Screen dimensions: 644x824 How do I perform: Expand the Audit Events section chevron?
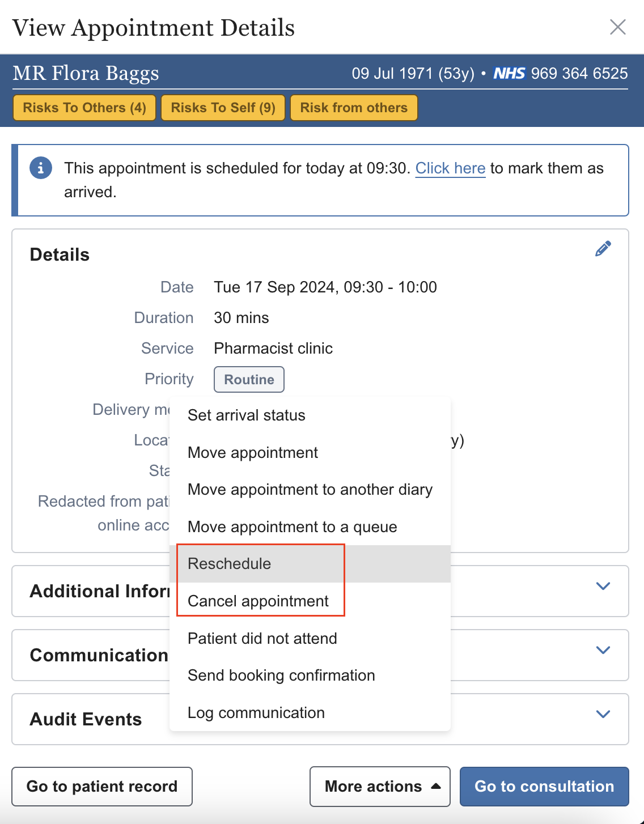[x=603, y=714]
